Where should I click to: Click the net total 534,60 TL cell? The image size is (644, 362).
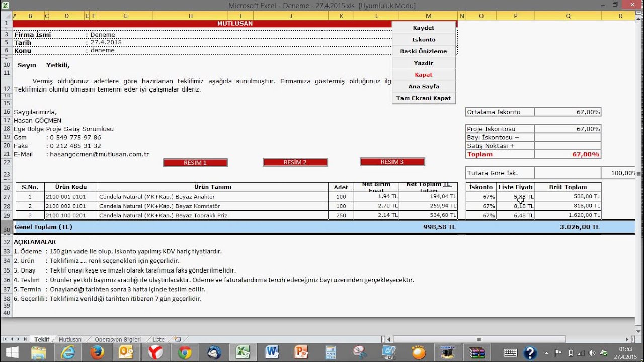coord(428,215)
